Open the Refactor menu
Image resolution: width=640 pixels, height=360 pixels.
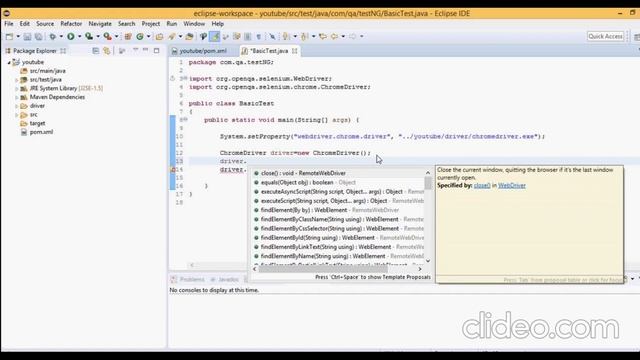71,24
